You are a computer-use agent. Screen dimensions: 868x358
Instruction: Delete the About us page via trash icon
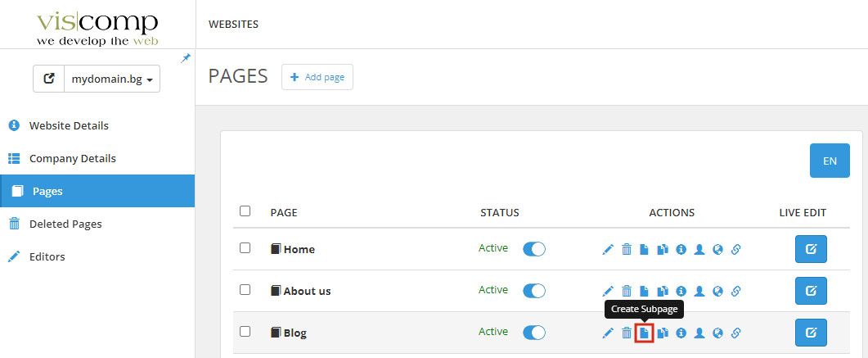627,291
